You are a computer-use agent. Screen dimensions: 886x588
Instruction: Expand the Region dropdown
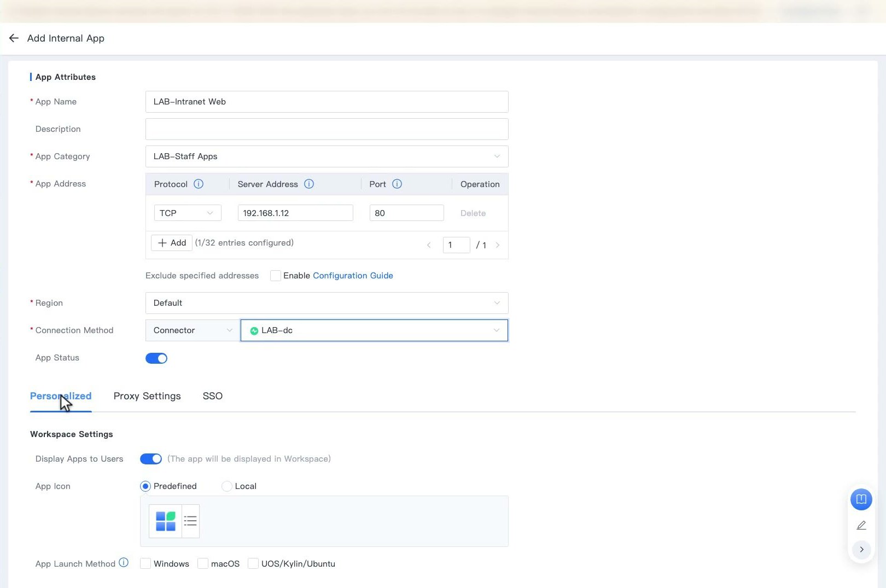[327, 303]
